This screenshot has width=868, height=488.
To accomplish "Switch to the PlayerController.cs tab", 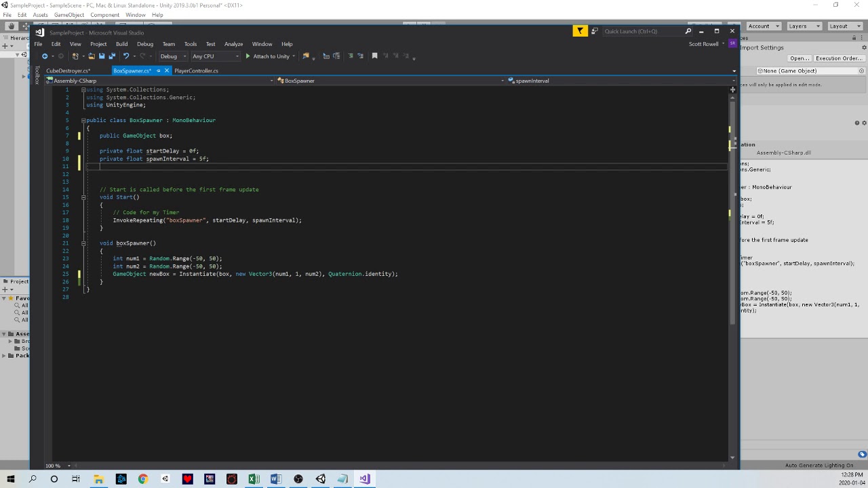I will click(x=196, y=70).
